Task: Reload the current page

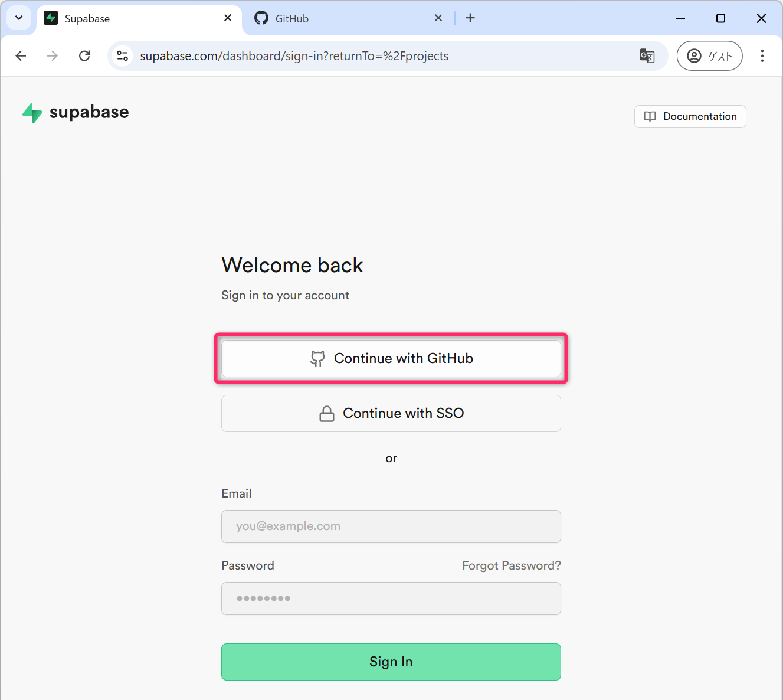Action: [x=84, y=56]
